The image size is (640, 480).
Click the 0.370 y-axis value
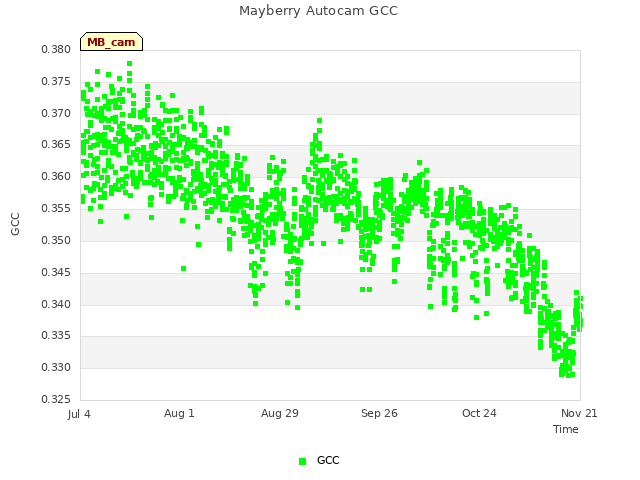click(56, 113)
